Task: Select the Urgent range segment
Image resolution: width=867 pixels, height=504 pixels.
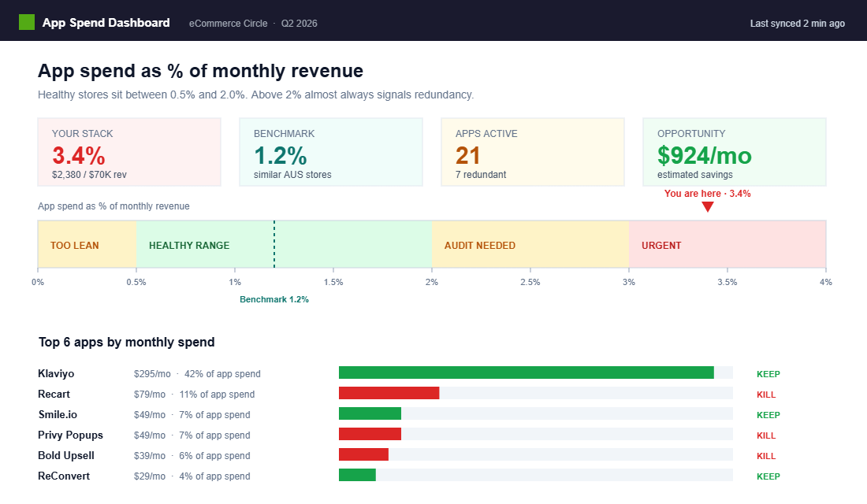Action: pyautogui.click(x=727, y=245)
